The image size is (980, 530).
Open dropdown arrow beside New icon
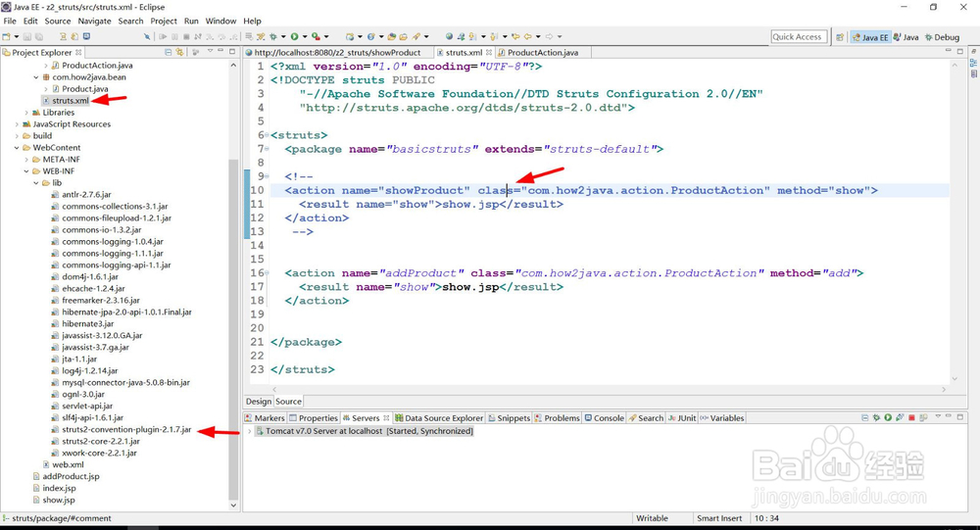[17, 36]
